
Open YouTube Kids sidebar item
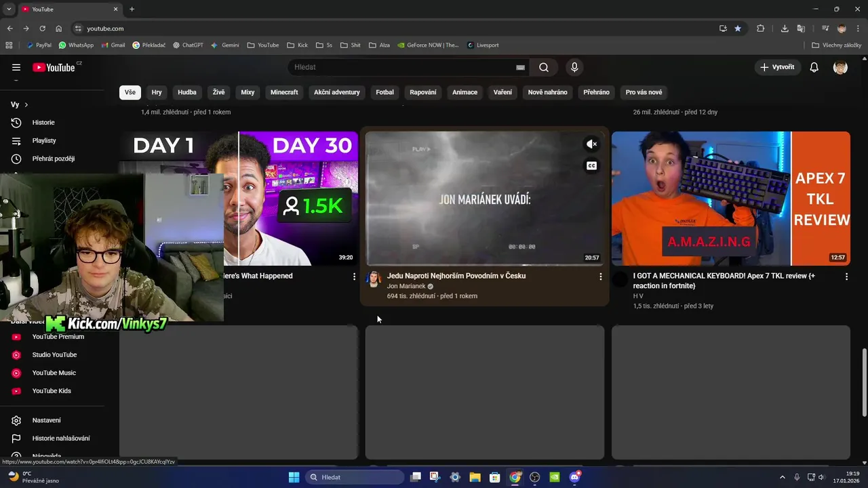coord(52,391)
